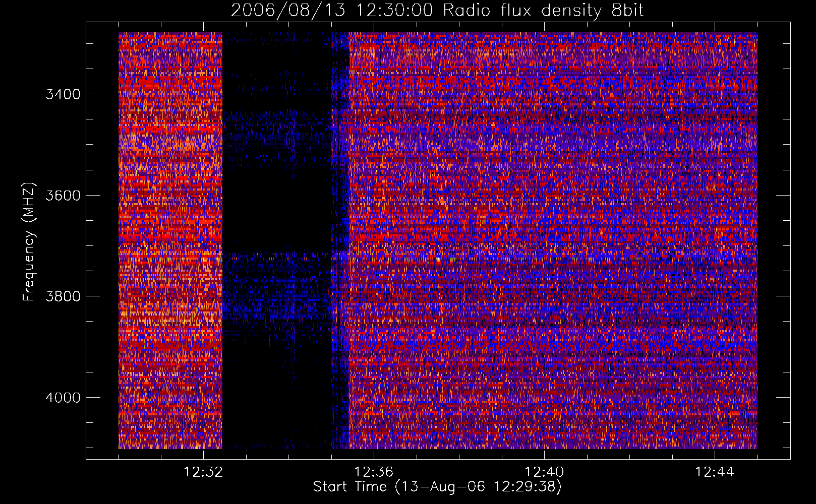Click the 12:32 time tick label

click(x=203, y=472)
